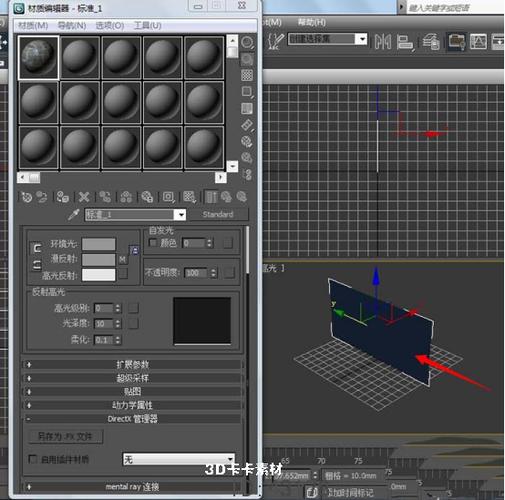Open the material name dropdown 标准_1
505x500 pixels.
(x=181, y=215)
